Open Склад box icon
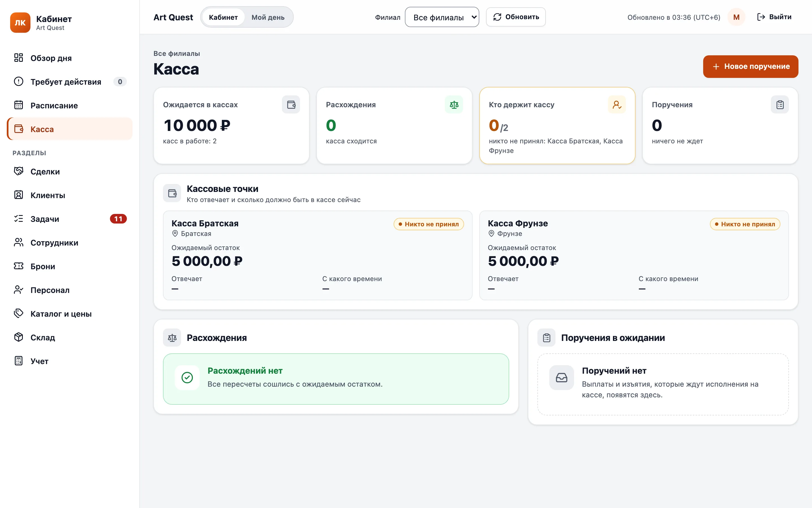 click(x=18, y=337)
